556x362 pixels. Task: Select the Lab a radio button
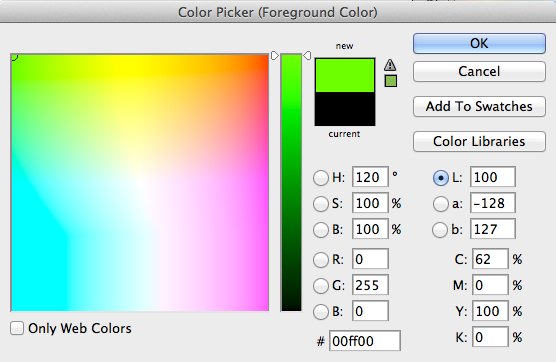coord(440,204)
